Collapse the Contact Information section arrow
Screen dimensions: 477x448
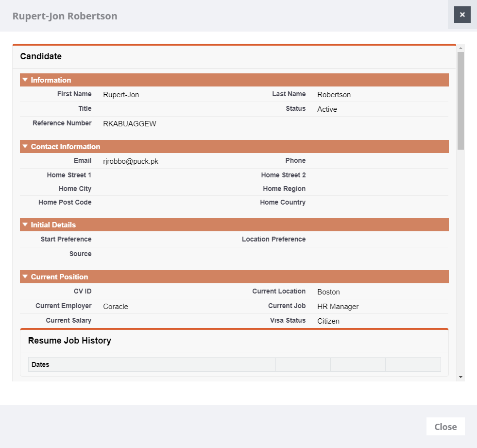click(x=25, y=146)
